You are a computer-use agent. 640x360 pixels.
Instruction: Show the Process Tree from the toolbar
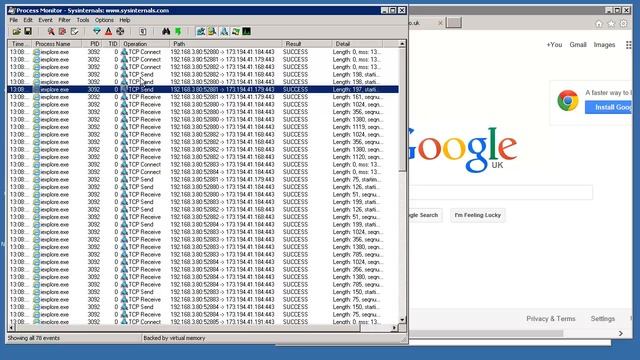point(142,31)
